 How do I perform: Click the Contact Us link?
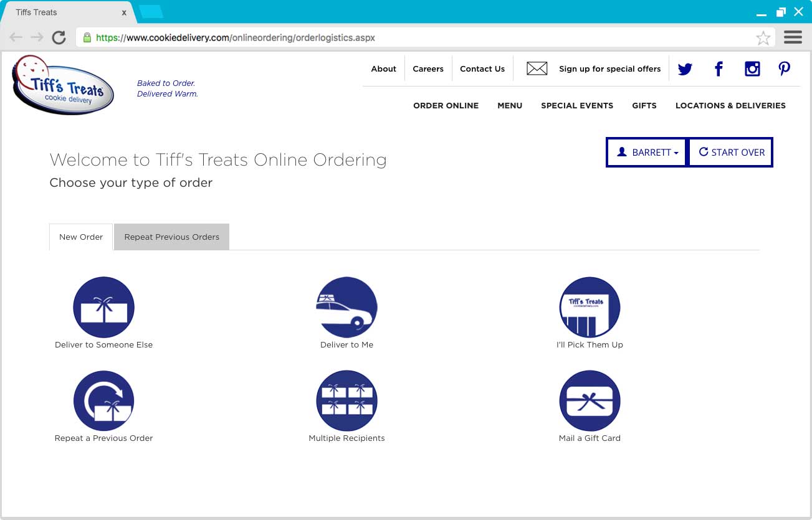(x=482, y=69)
